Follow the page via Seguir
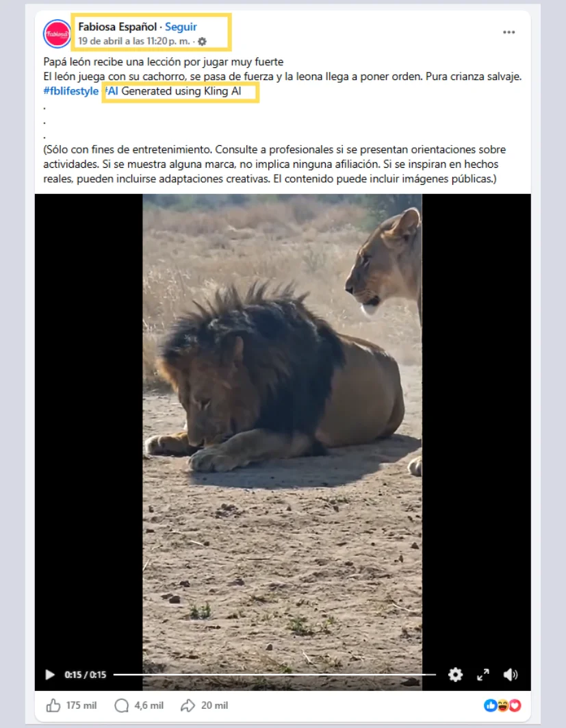Image resolution: width=566 pixels, height=728 pixels. [181, 27]
